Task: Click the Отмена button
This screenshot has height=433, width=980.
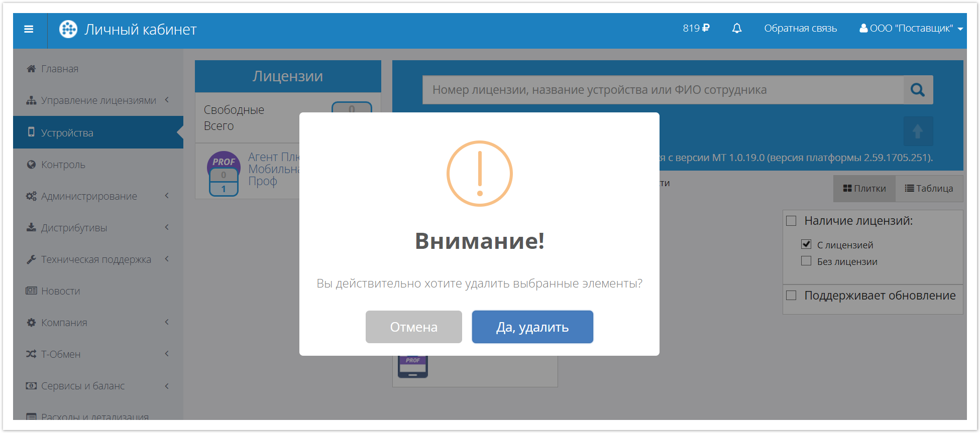Action: pyautogui.click(x=414, y=327)
